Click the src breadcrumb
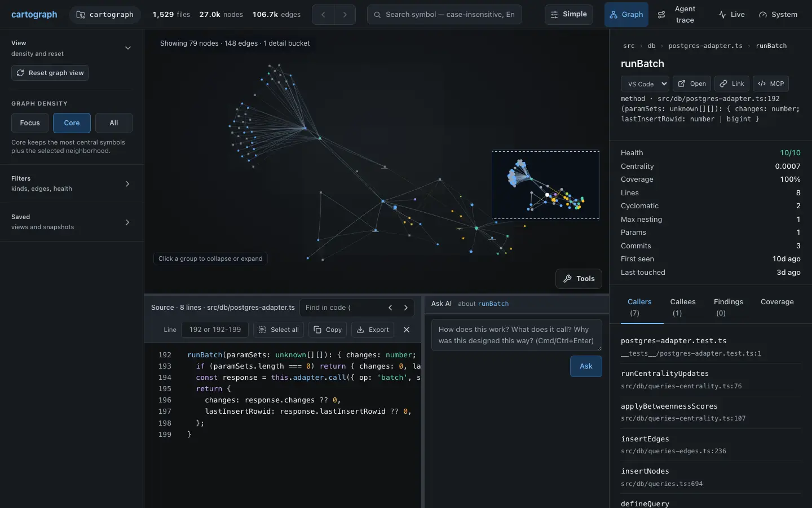The image size is (812, 508). (629, 46)
